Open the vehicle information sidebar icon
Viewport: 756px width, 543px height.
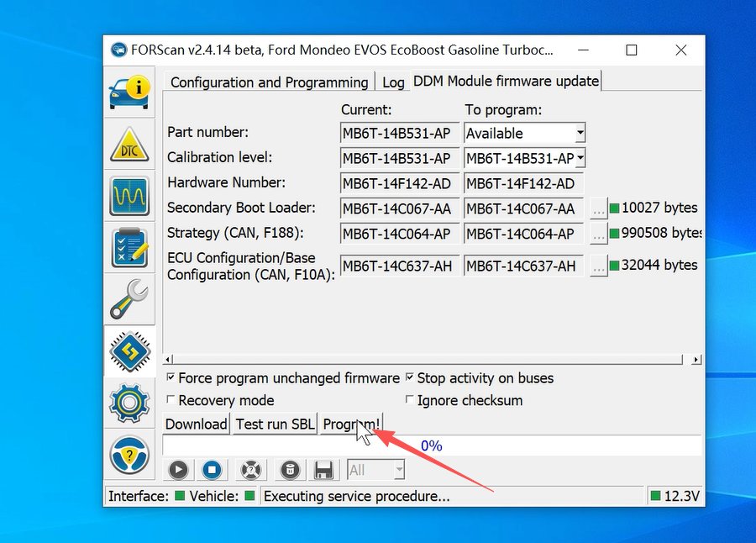click(129, 92)
